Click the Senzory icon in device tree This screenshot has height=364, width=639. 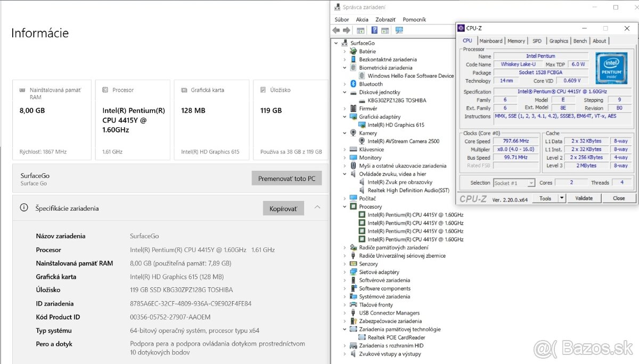[354, 264]
